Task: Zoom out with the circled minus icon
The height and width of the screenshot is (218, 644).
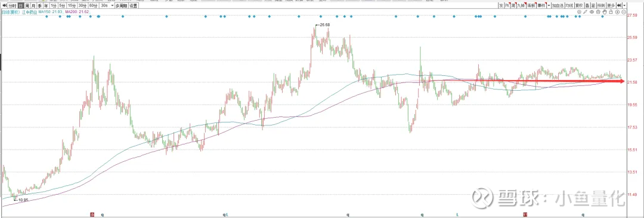Action: pos(624,12)
